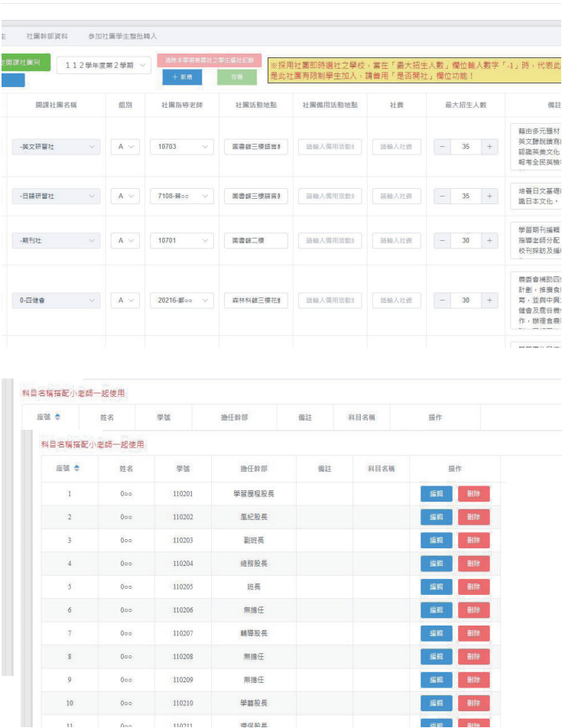The height and width of the screenshot is (728, 562).
Task: Expand the 英文研習社 club name dropdown
Action: coord(56,147)
